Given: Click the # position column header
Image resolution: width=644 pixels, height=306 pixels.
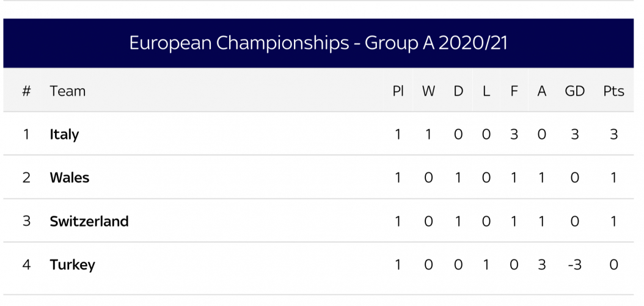Looking at the screenshot, I should 26,91.
